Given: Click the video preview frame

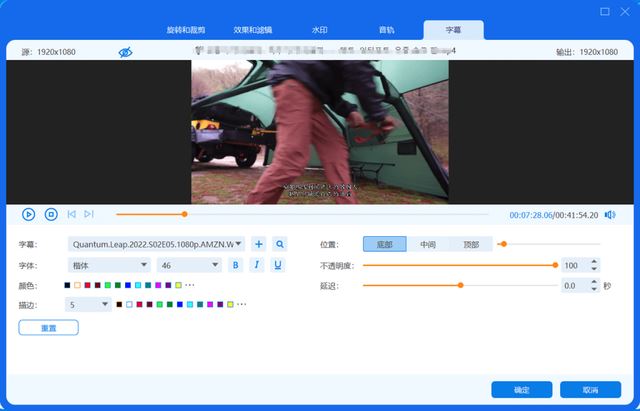Looking at the screenshot, I should pyautogui.click(x=320, y=132).
